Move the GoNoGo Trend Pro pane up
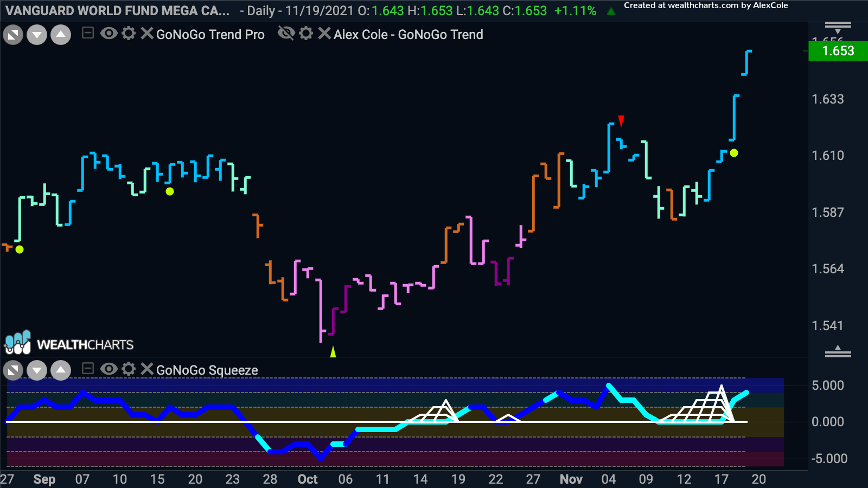868x488 pixels. 61,35
